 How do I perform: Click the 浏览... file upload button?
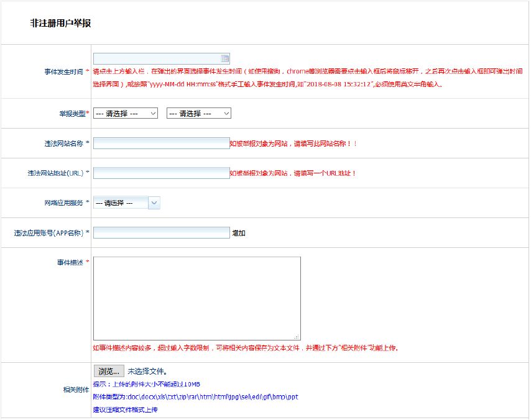pos(109,372)
